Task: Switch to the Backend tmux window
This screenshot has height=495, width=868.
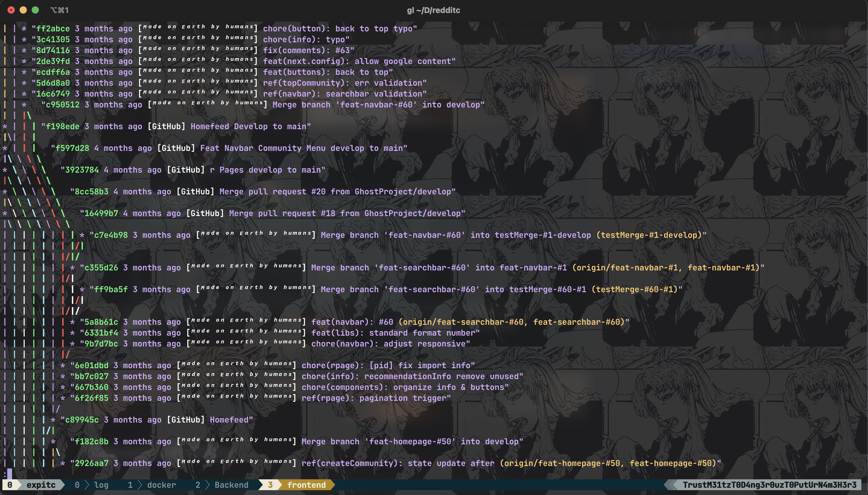Action: point(231,485)
